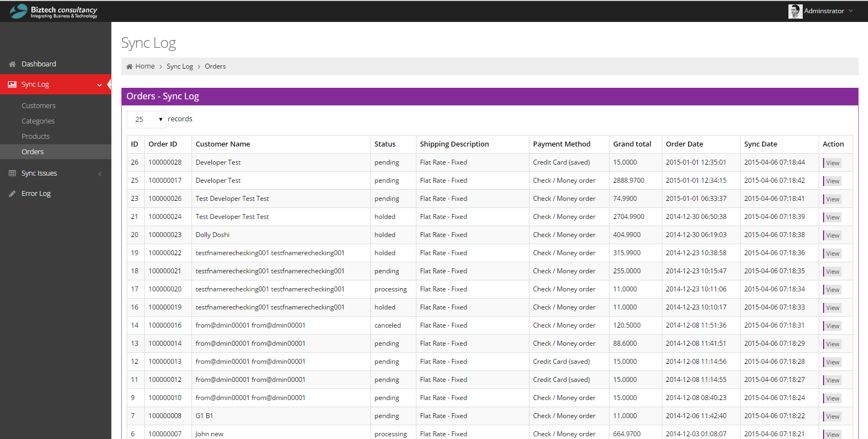
Task: Go to Products sync log
Action: click(36, 136)
